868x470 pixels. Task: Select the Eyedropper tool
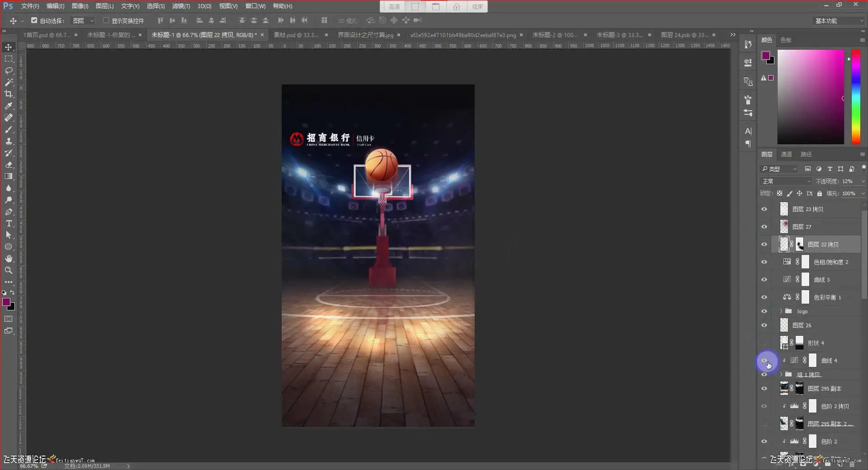(9, 106)
